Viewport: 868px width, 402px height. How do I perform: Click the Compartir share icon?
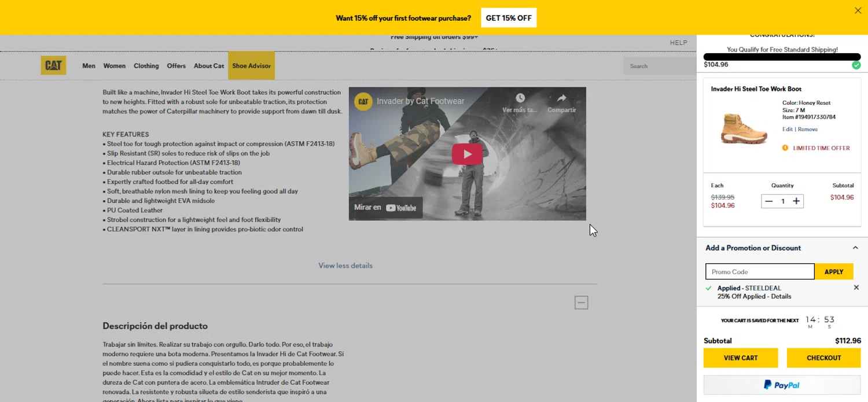pos(561,98)
